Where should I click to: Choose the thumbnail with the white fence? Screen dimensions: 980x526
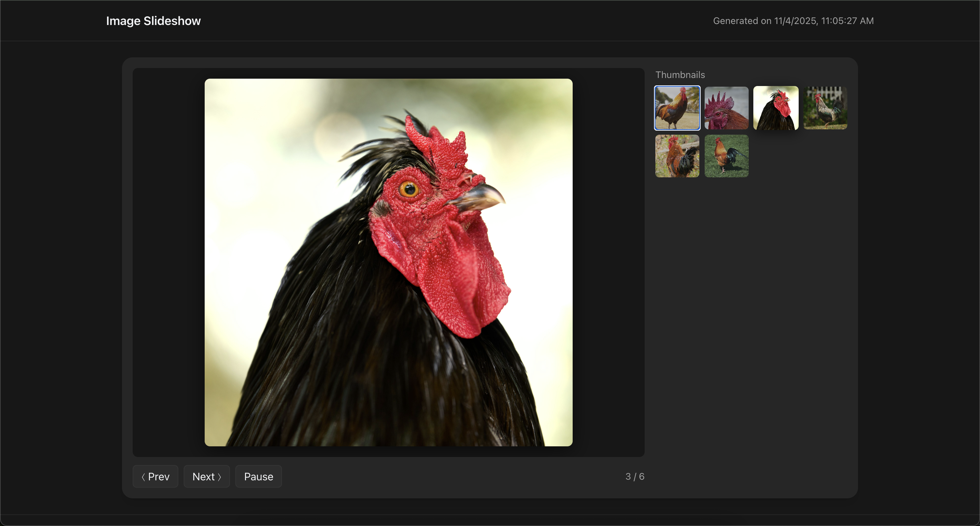coord(825,108)
